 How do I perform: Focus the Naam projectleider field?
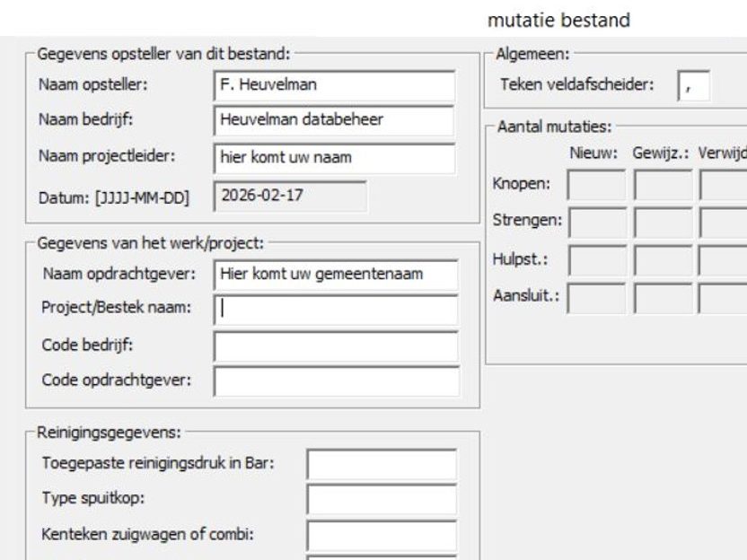[x=335, y=155]
